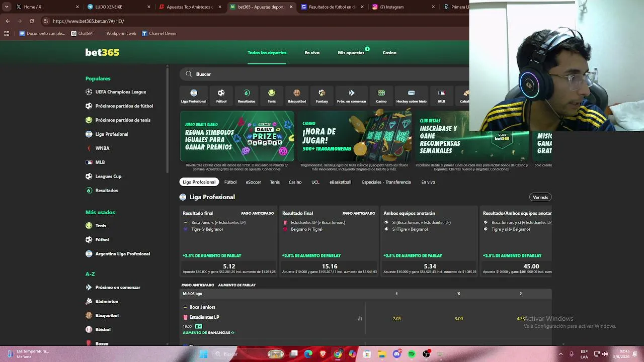Go back using browser back arrow

8,21
